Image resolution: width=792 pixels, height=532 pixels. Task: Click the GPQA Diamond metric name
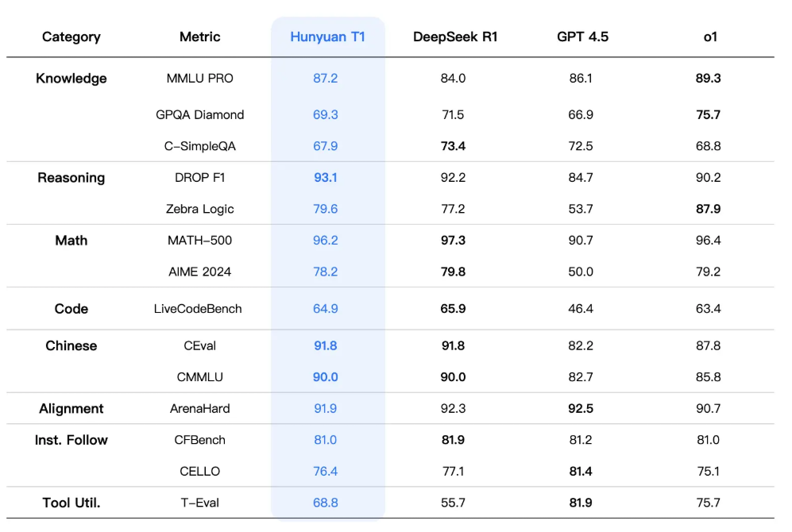(200, 115)
